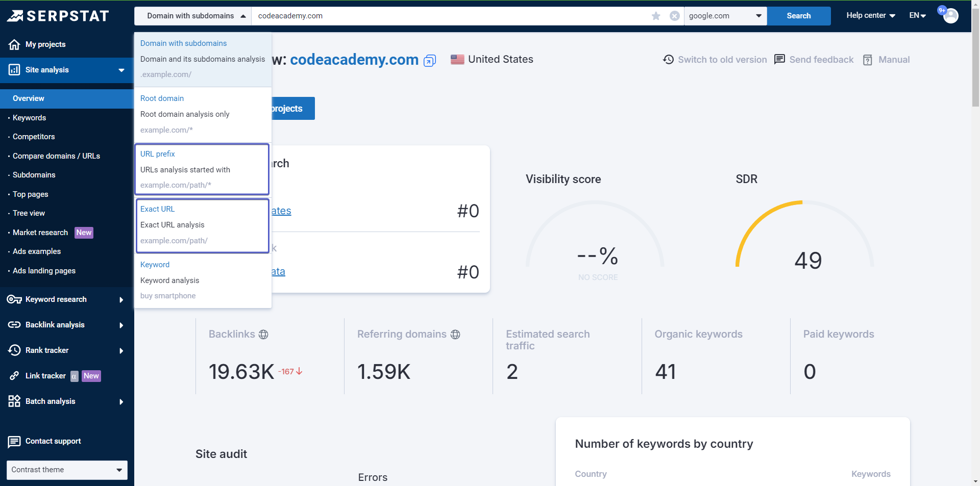Click the favorite star icon in search bar
The image size is (980, 486).
click(656, 16)
